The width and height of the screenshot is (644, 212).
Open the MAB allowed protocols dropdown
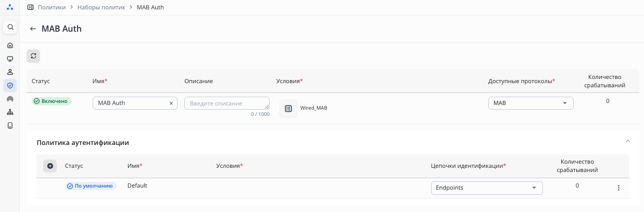531,103
